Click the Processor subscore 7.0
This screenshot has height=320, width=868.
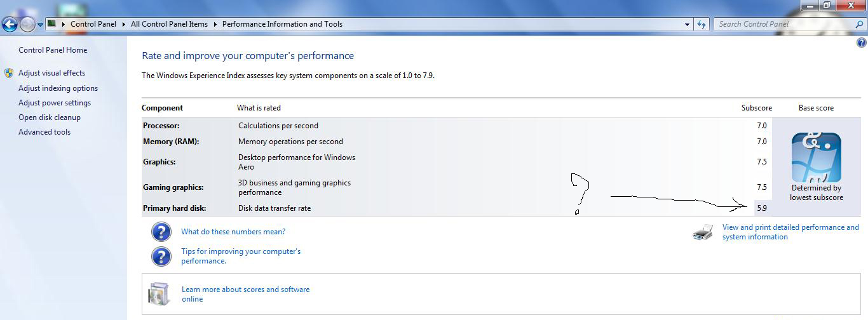pyautogui.click(x=762, y=126)
